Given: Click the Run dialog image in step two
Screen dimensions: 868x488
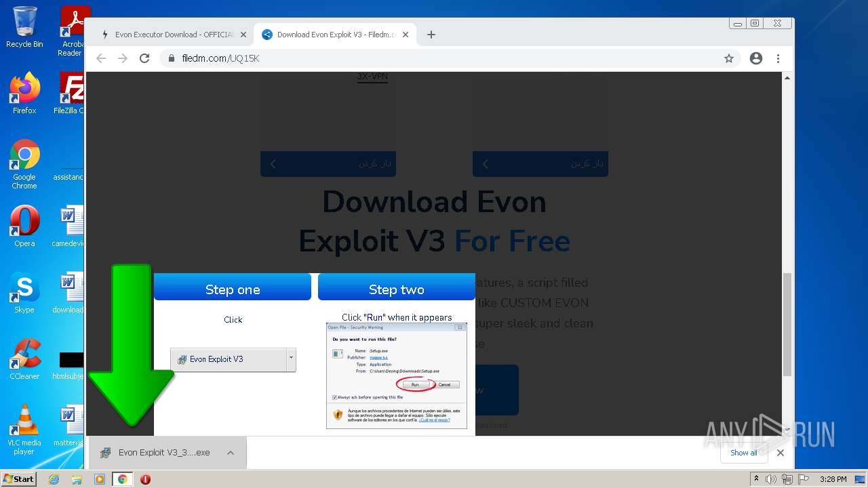Looking at the screenshot, I should pos(397,375).
